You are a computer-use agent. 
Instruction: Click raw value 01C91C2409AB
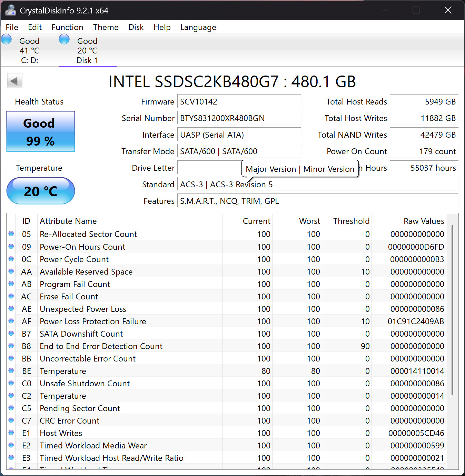click(x=416, y=321)
